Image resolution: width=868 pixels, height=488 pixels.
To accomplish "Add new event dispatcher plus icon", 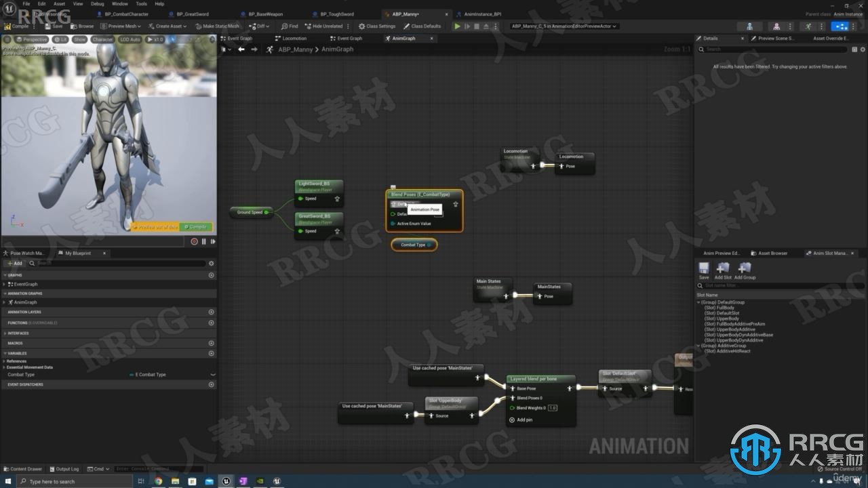I will (212, 384).
